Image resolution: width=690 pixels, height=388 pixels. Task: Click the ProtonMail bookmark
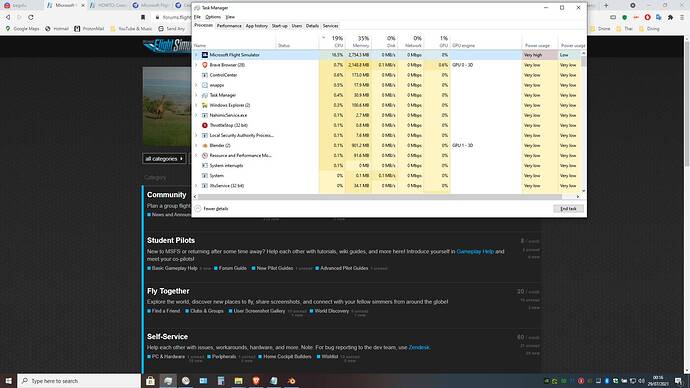89,29
